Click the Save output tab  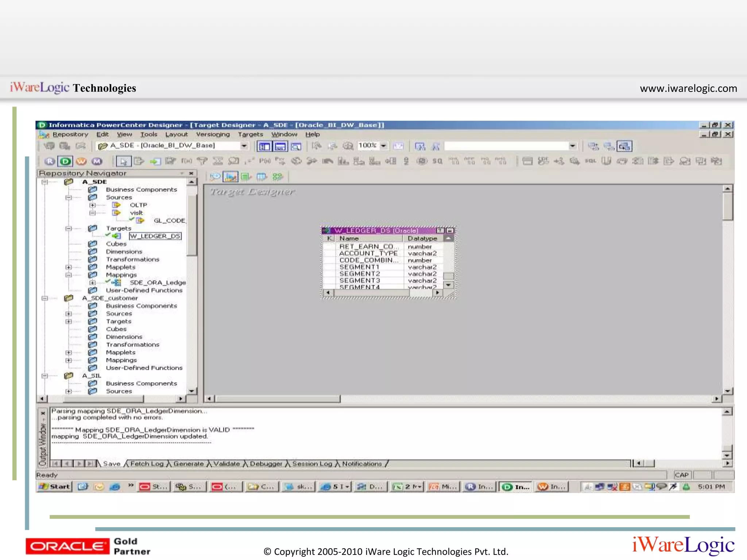[x=112, y=464]
